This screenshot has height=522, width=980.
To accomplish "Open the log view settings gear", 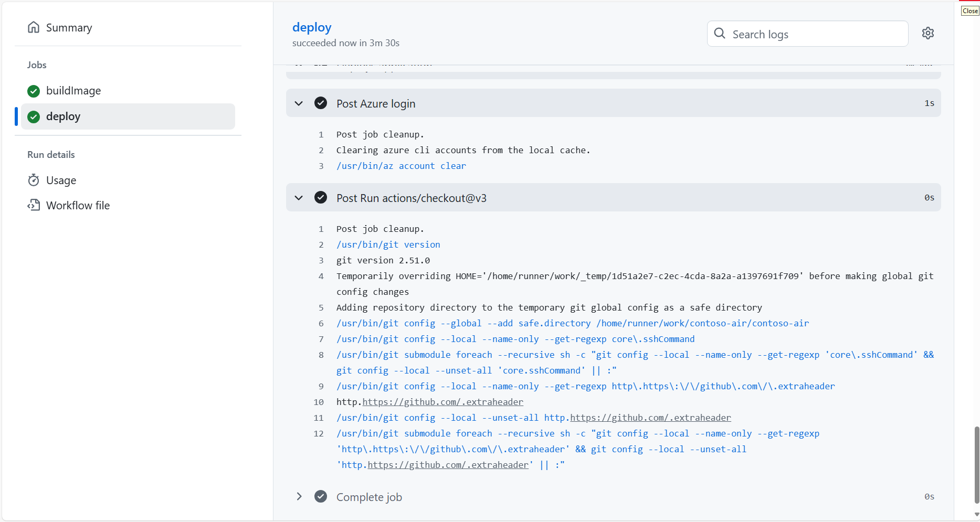I will [928, 33].
